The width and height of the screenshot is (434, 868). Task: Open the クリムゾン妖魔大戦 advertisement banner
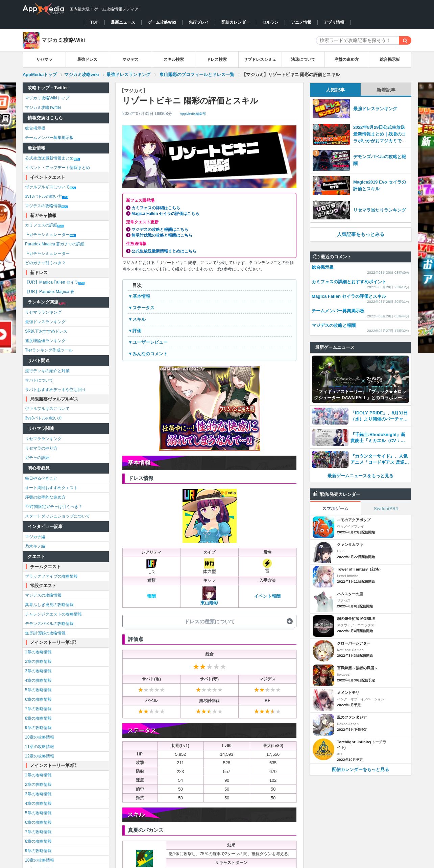[x=210, y=408]
